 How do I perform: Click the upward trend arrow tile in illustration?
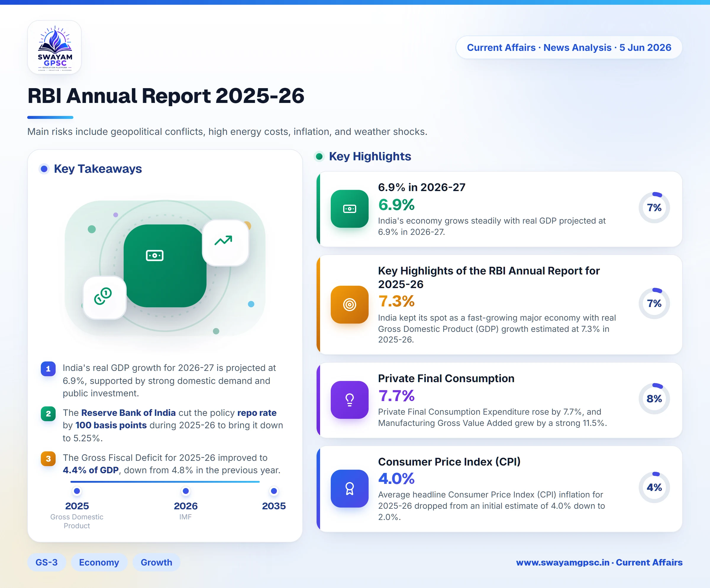[225, 243]
